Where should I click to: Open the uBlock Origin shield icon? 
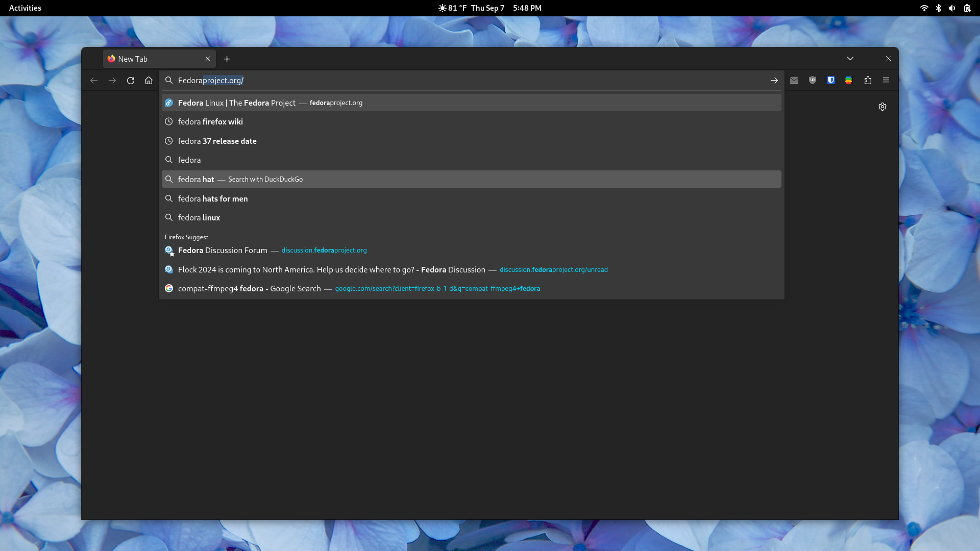813,80
